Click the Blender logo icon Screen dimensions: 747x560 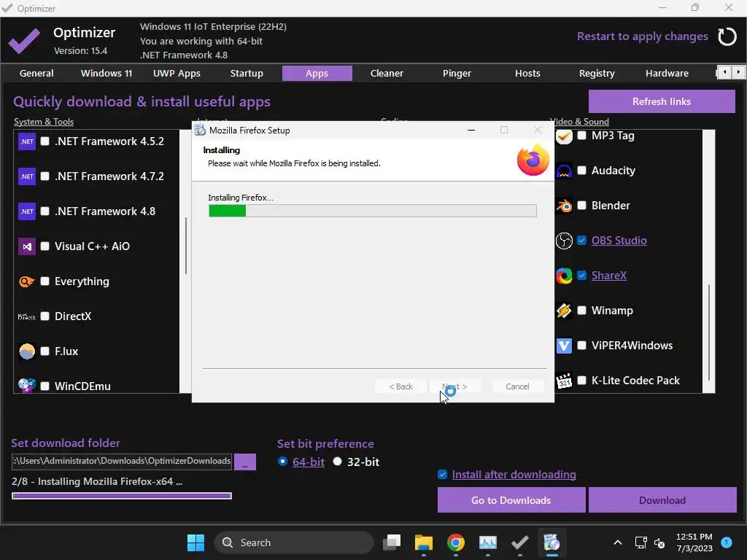click(564, 206)
